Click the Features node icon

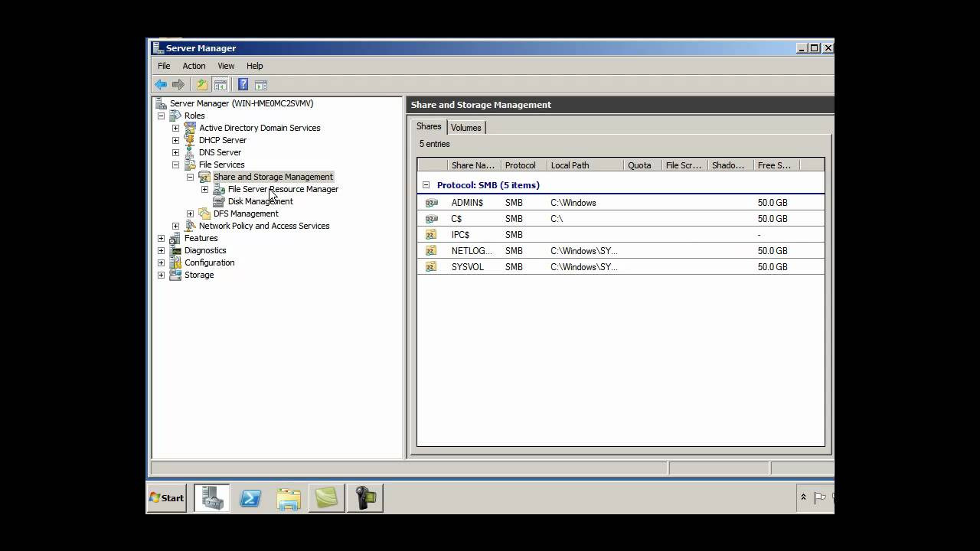(x=175, y=238)
